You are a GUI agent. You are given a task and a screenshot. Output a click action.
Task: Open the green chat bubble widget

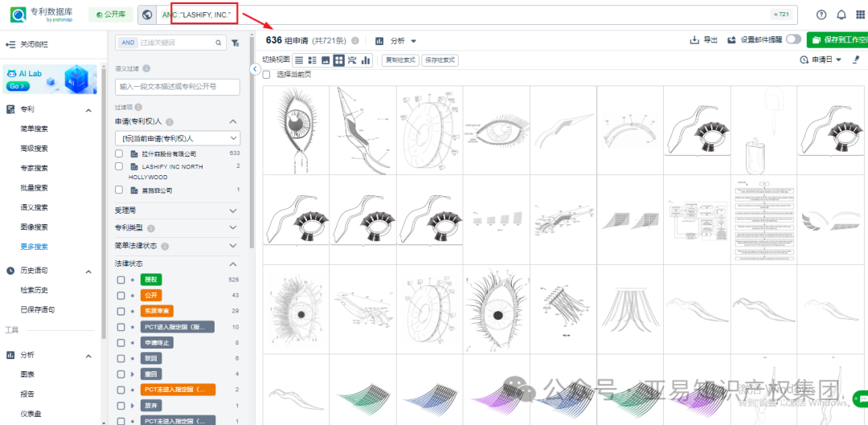(x=860, y=398)
